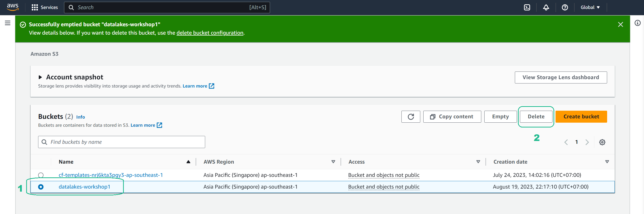Open the Buckets Info link
This screenshot has width=644, height=214.
80,117
